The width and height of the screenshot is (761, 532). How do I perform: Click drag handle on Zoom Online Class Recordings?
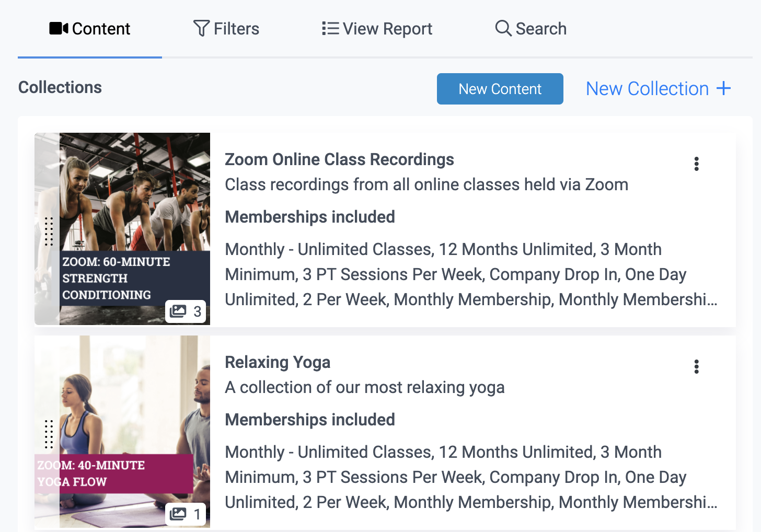[x=49, y=231]
